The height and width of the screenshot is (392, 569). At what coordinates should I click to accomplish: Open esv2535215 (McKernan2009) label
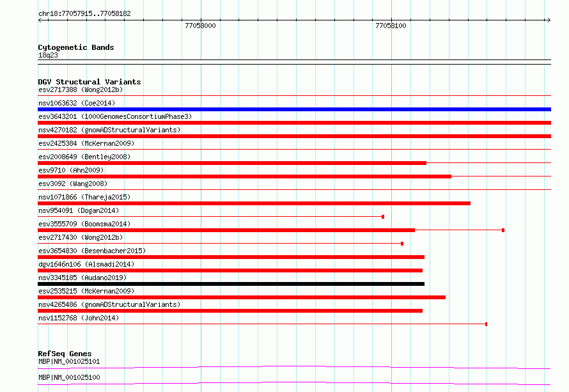pyautogui.click(x=86, y=291)
